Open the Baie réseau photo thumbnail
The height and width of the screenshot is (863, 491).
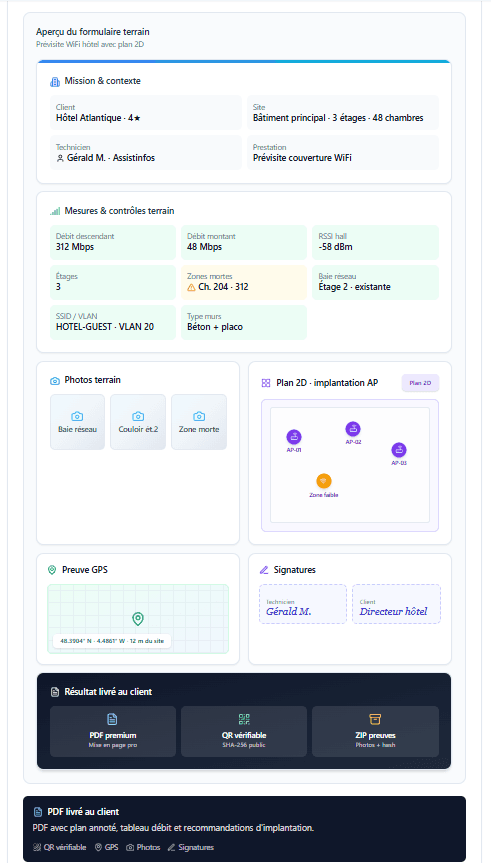78,422
